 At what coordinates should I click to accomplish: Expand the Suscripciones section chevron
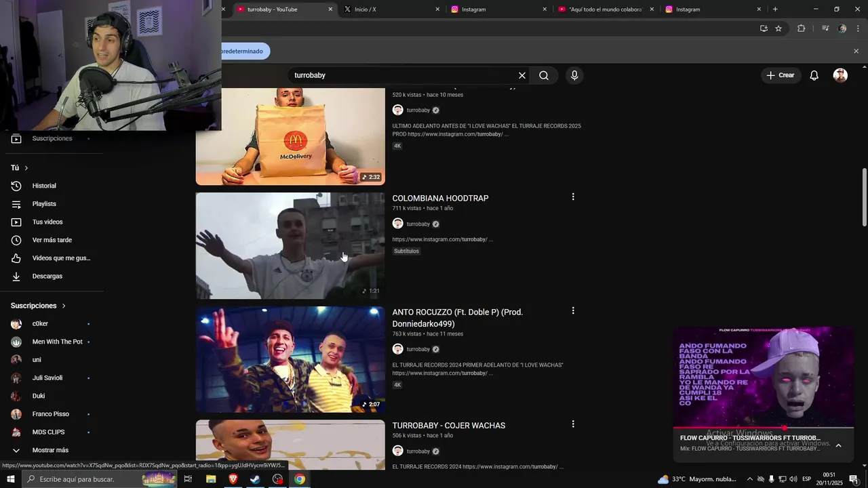(x=64, y=306)
